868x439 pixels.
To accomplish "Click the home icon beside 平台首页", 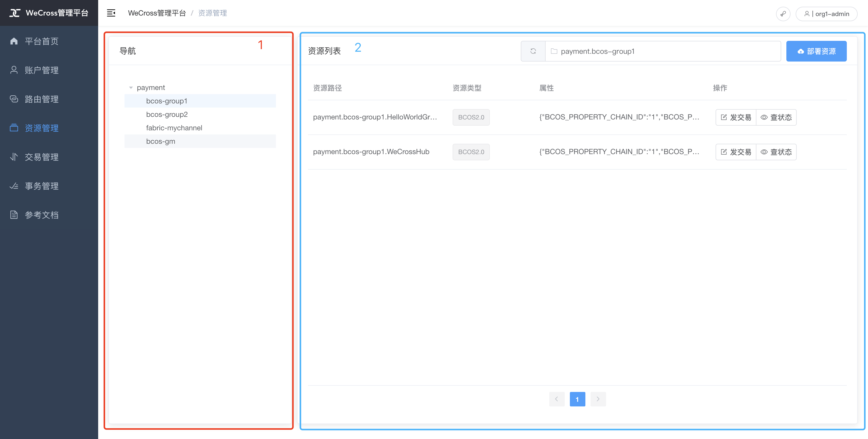I will (x=14, y=41).
